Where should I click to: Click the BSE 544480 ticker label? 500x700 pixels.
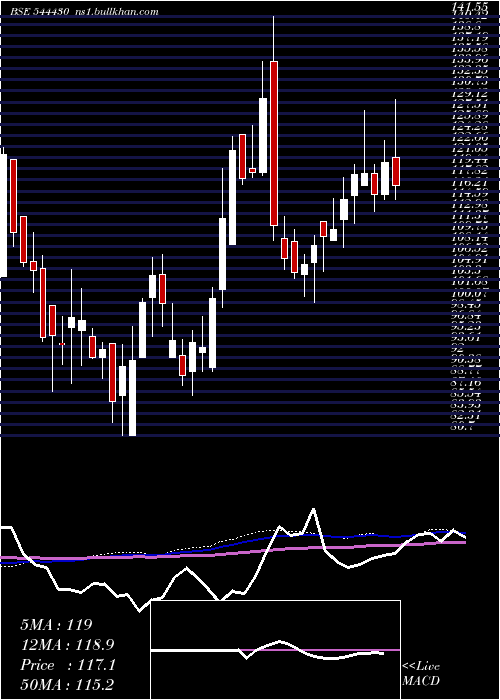coord(40,11)
